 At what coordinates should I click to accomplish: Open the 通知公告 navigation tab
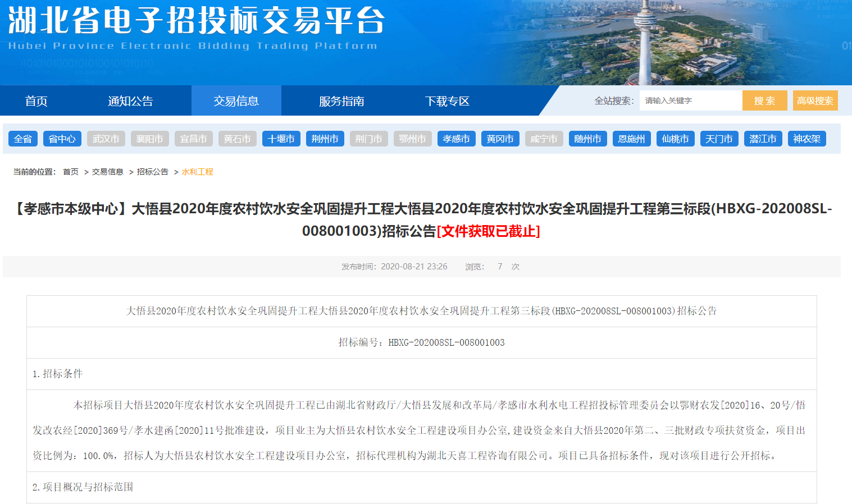[x=130, y=101]
